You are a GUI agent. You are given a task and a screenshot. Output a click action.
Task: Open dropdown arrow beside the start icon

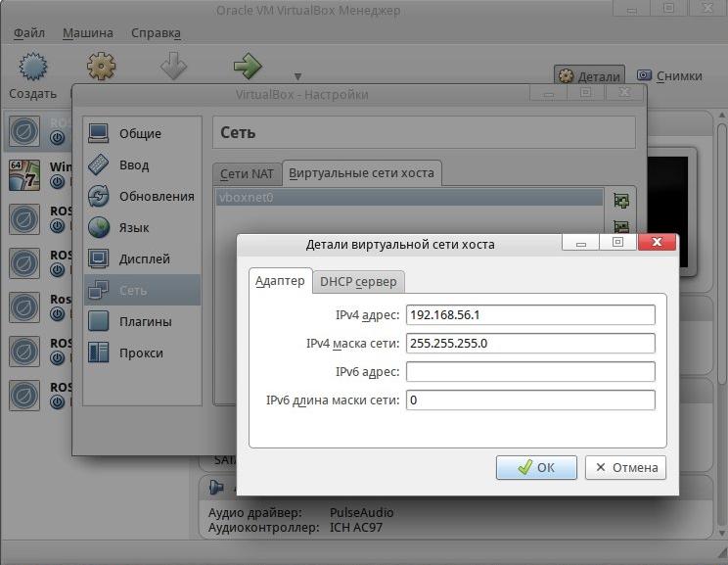297,76
